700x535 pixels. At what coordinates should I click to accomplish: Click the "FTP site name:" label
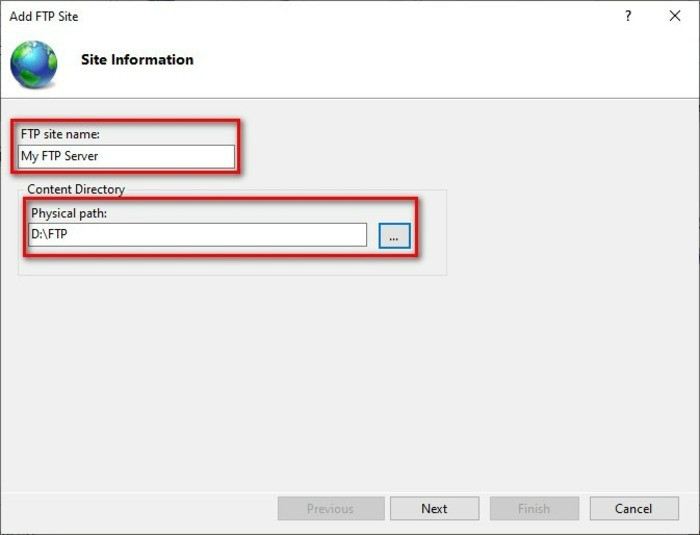(60, 134)
